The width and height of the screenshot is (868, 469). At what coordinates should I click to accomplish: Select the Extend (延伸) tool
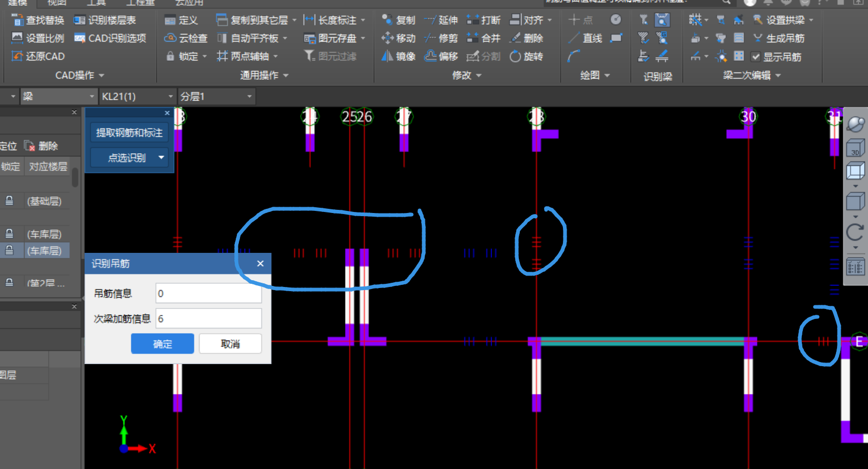coord(441,20)
